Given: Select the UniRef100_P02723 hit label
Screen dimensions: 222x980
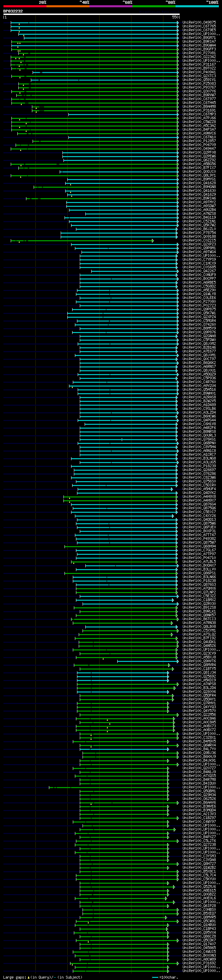Looking at the screenshot, I should tap(199, 306).
